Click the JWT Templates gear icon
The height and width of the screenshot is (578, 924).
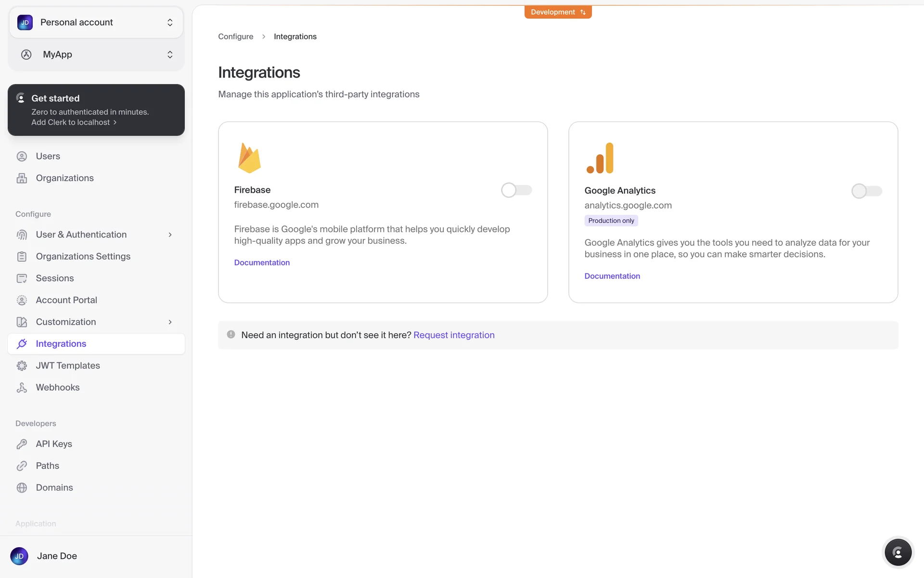pyautogui.click(x=22, y=366)
